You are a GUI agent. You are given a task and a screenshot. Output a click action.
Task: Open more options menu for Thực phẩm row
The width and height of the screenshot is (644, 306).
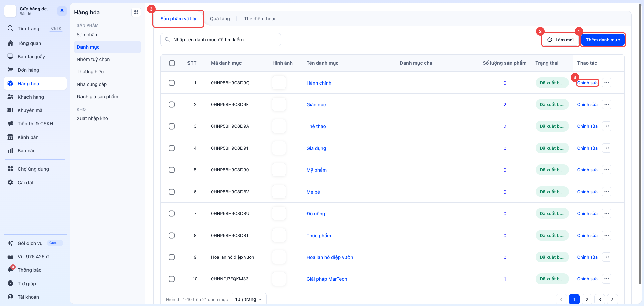tap(607, 235)
